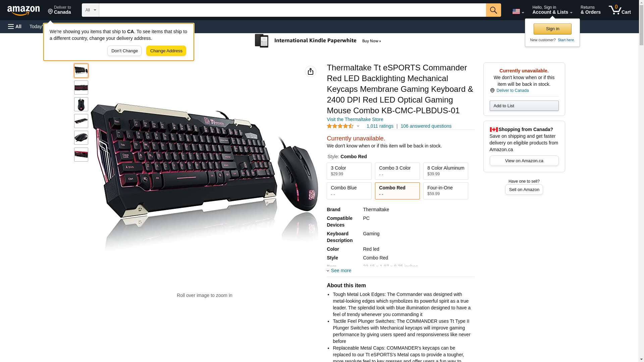Open Returns & Orders

[x=590, y=10]
